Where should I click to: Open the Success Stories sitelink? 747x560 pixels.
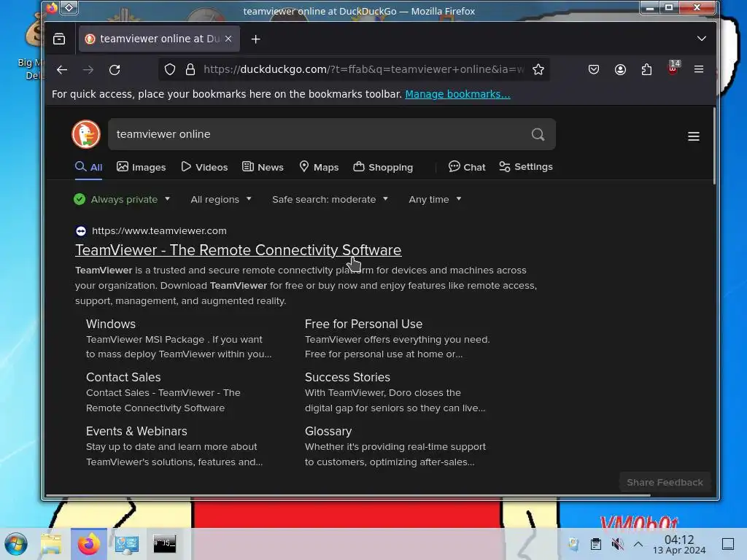tap(347, 378)
